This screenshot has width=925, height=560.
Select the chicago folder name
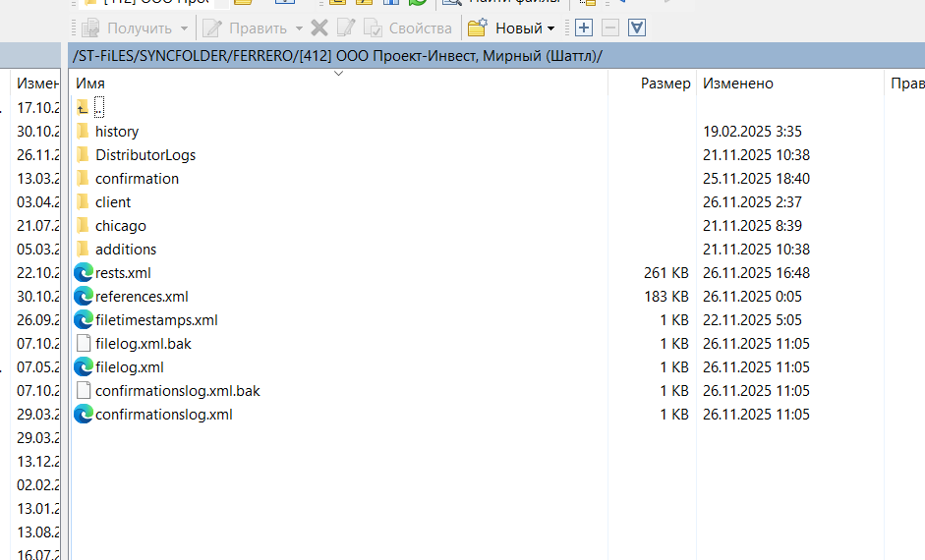pyautogui.click(x=120, y=226)
